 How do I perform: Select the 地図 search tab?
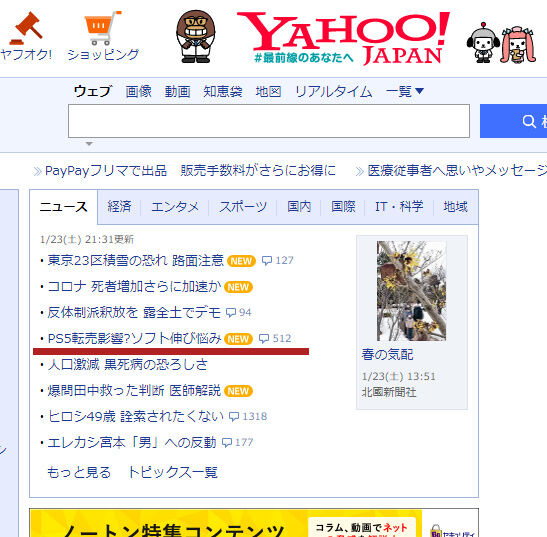click(268, 91)
